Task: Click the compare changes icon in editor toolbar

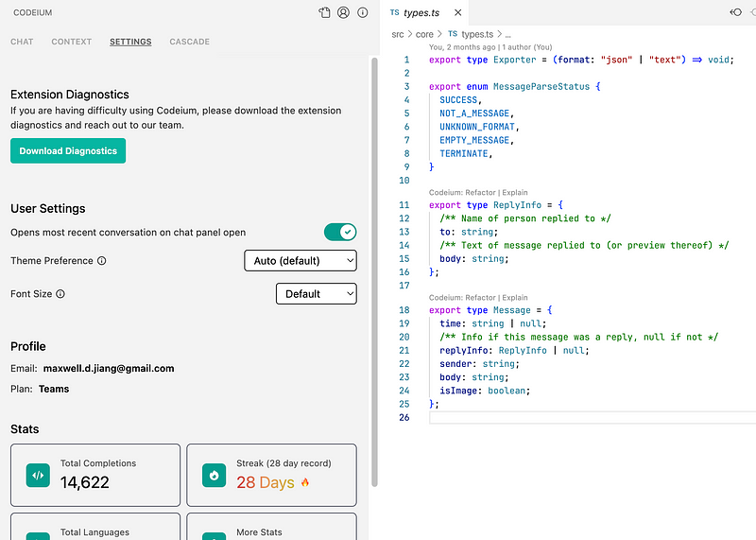Action: point(736,12)
